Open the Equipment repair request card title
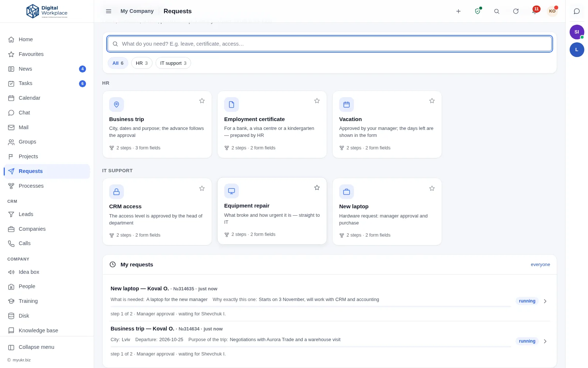 click(x=247, y=206)
